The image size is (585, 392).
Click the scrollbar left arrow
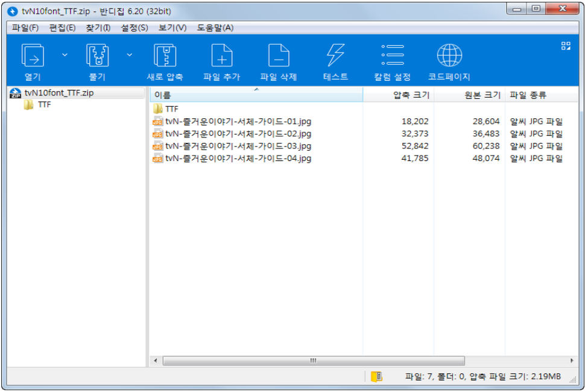coord(156,361)
